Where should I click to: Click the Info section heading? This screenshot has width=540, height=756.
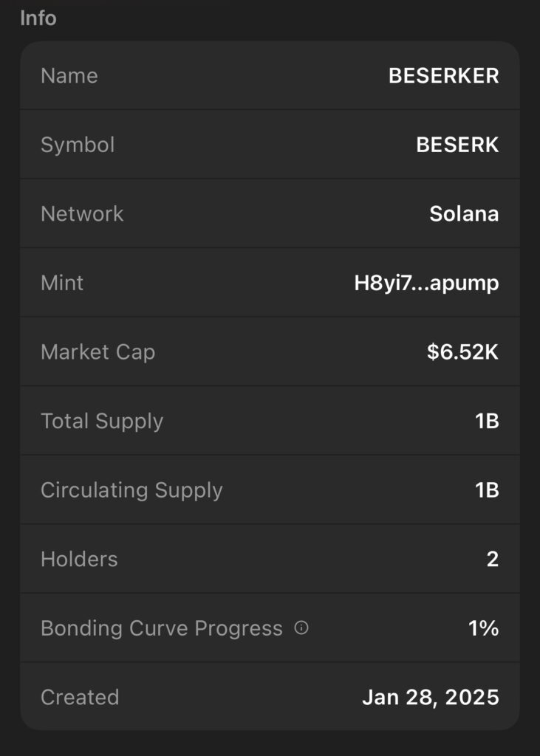[38, 18]
